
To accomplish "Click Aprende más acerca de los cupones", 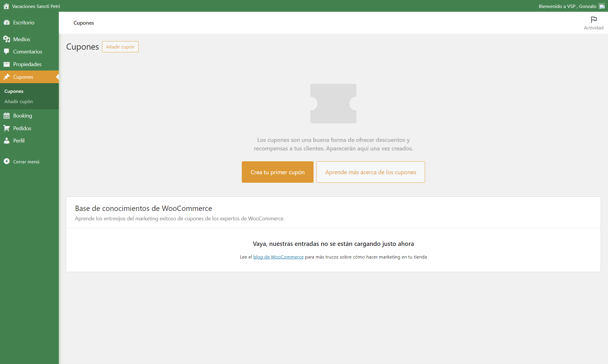I will point(371,172).
